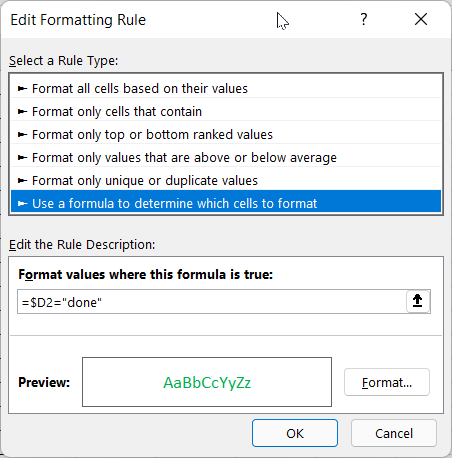Select 'Format only unique or duplicate values'
Screen dimensions: 452x458
pos(226,181)
